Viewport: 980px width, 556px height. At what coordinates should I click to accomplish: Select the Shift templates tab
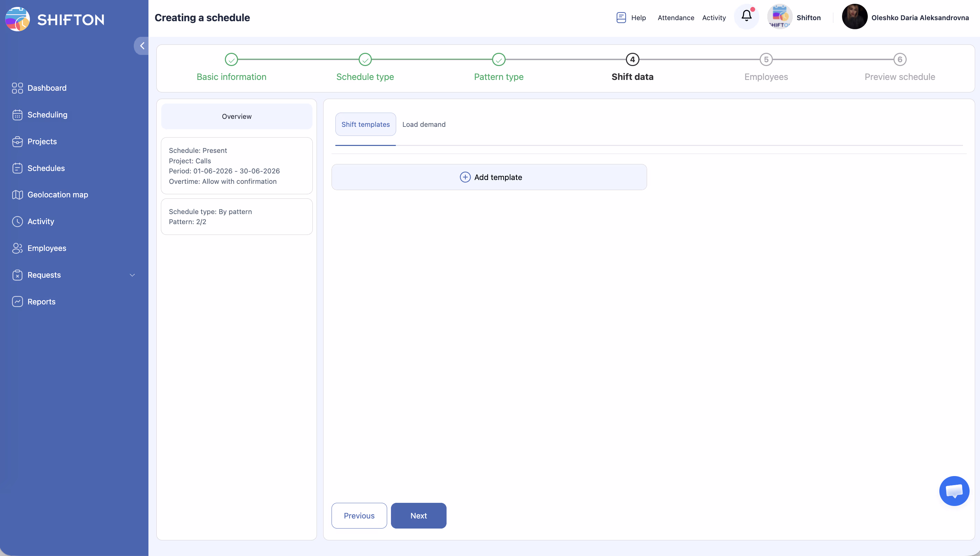[365, 124]
